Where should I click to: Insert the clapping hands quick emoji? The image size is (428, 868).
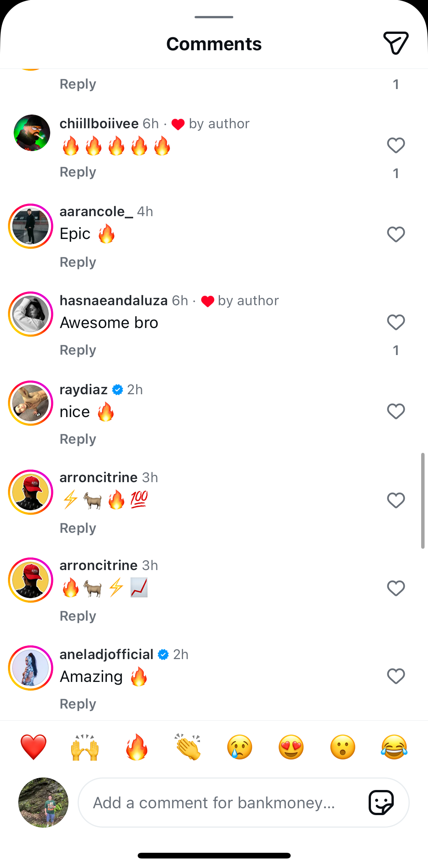188,747
